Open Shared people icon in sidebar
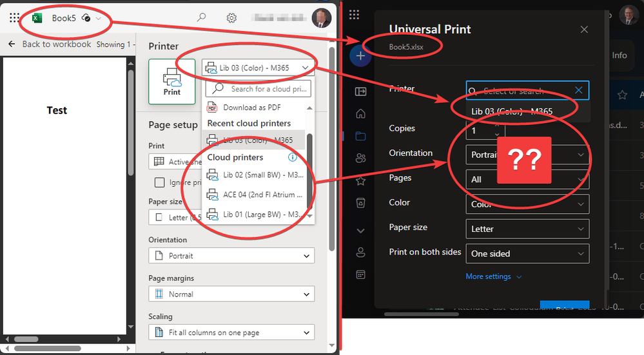The image size is (644, 355). pyautogui.click(x=360, y=158)
